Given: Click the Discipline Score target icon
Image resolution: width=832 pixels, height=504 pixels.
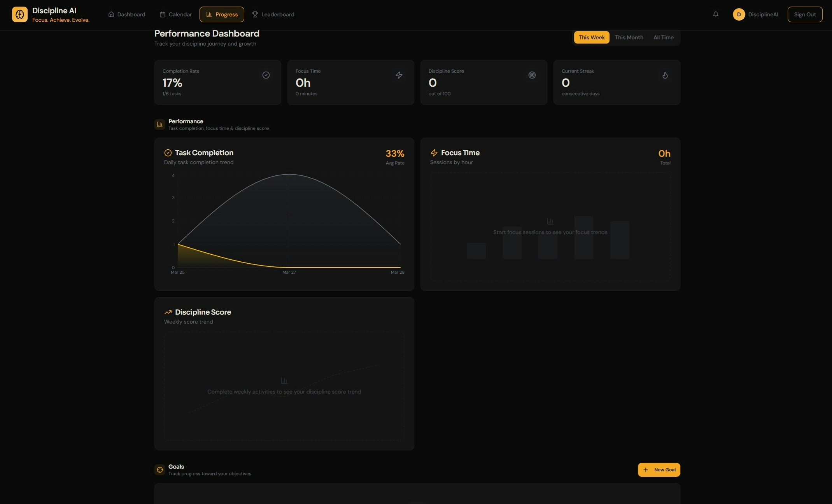Looking at the screenshot, I should (532, 75).
